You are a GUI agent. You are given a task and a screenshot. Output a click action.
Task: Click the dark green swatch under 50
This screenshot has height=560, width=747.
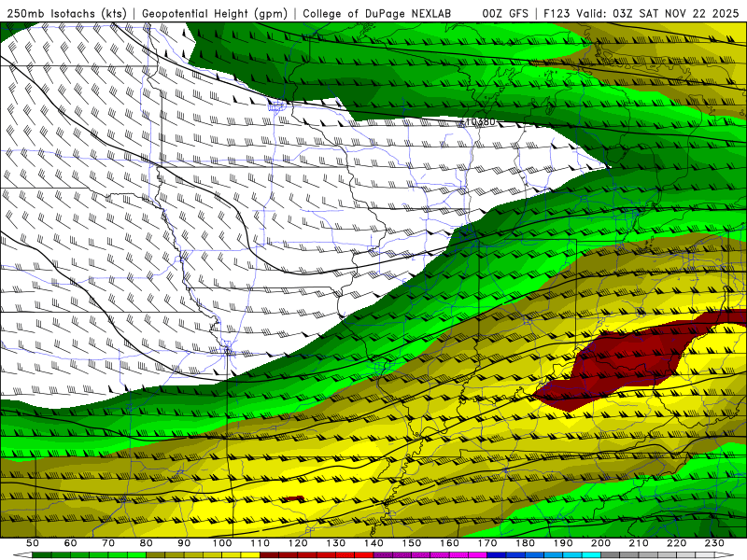(41, 554)
